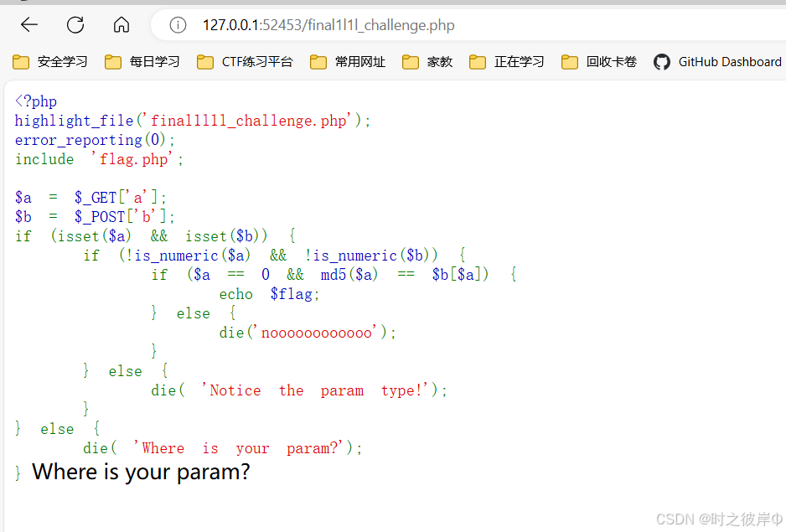786x532 pixels.
Task: Click the <?php opening tag
Action: click(35, 101)
